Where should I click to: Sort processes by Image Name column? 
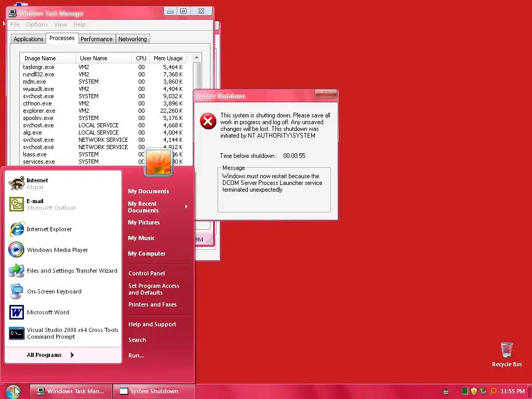click(47, 58)
